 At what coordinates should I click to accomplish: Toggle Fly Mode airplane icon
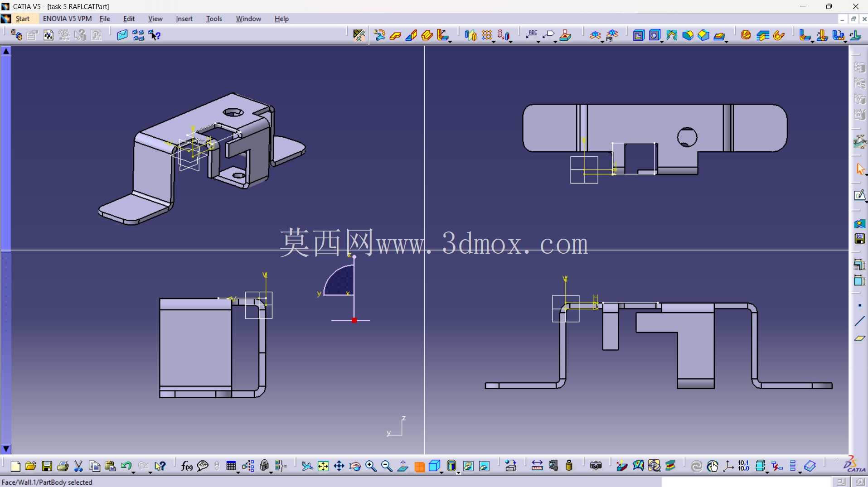[307, 466]
